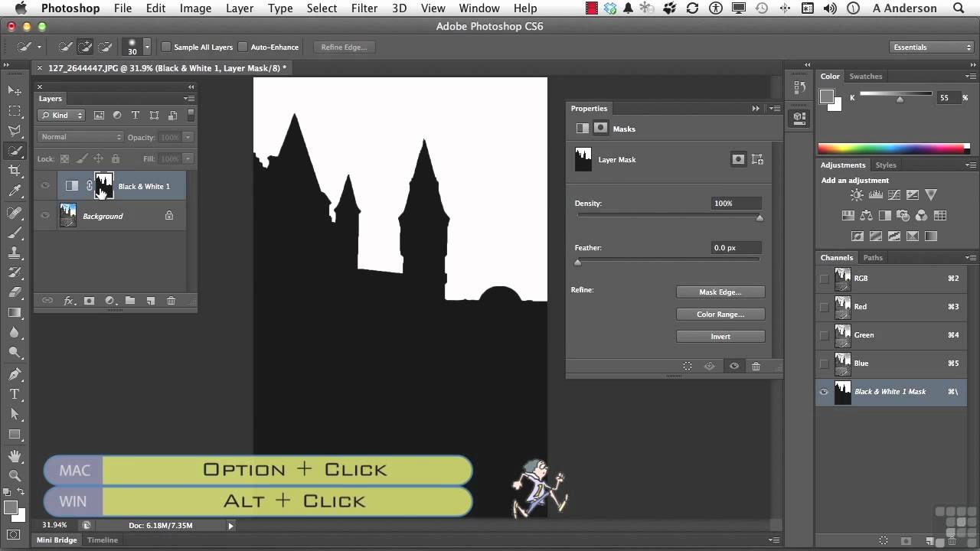Select the Crop tool

click(15, 171)
